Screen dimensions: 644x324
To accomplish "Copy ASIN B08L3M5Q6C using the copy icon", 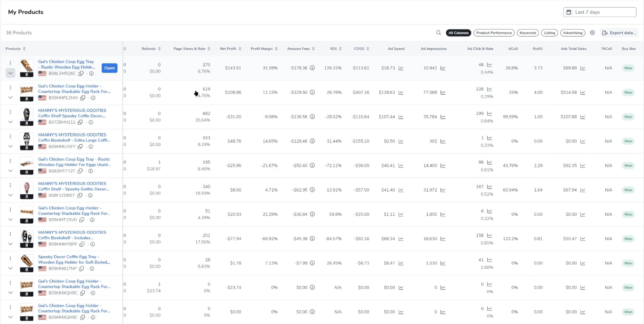I will pyautogui.click(x=81, y=74).
